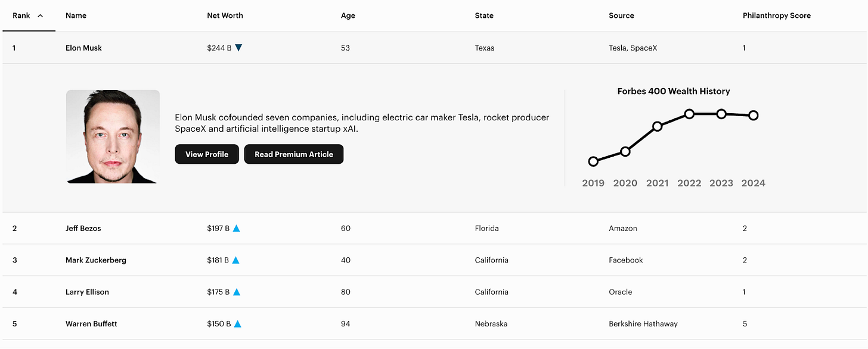Sort the table by Name column
This screenshot has height=349, width=868.
click(x=76, y=15)
